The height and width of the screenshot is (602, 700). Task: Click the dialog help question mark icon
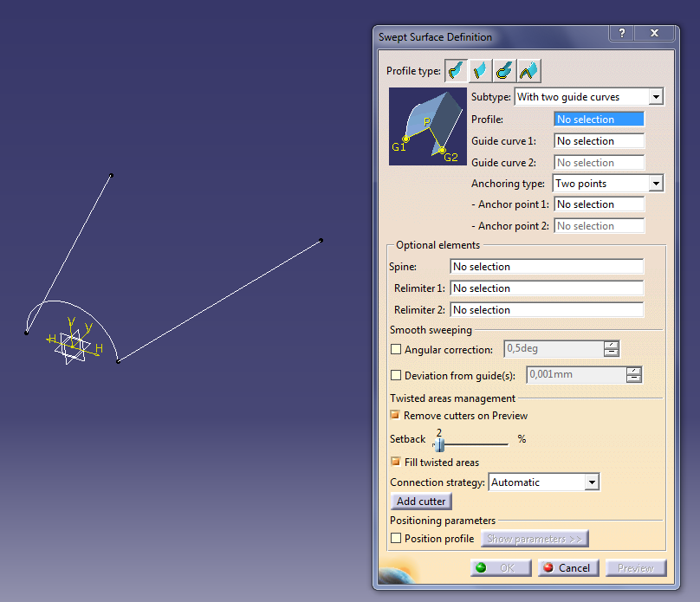(621, 34)
